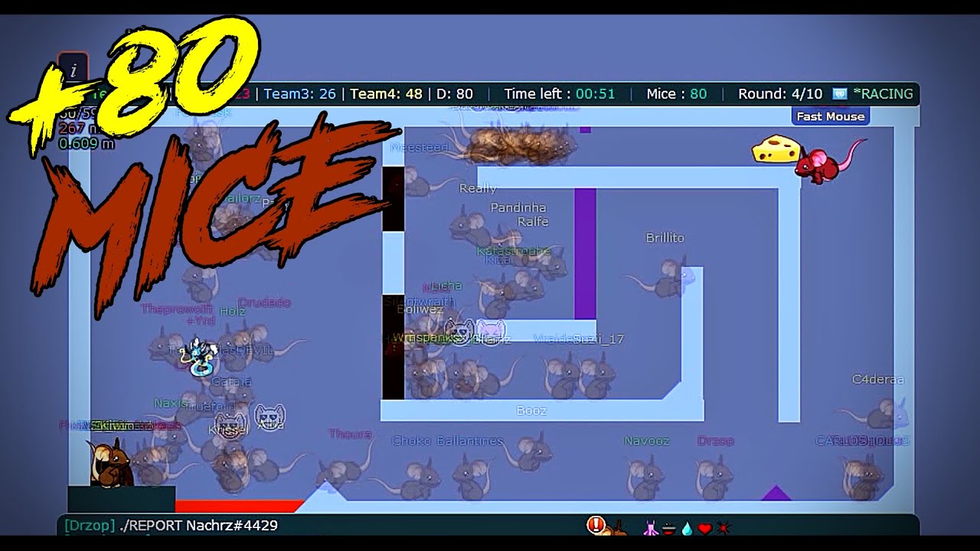Select player name Suzi_17
The image size is (980, 551).
point(599,339)
